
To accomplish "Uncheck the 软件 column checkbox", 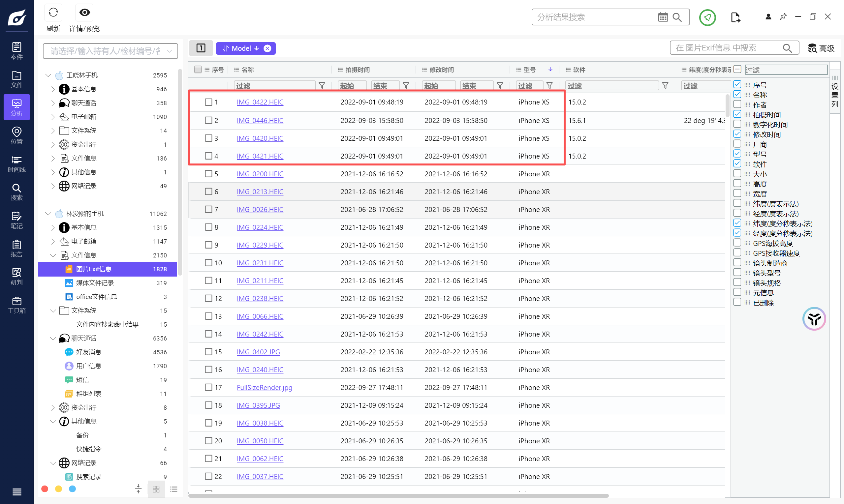I will [737, 164].
